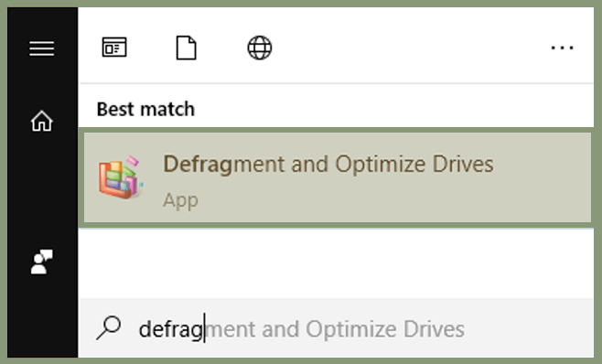Click the blank black sidebar space below the home icon
Screen dimensions: 602x364
tap(42, 190)
